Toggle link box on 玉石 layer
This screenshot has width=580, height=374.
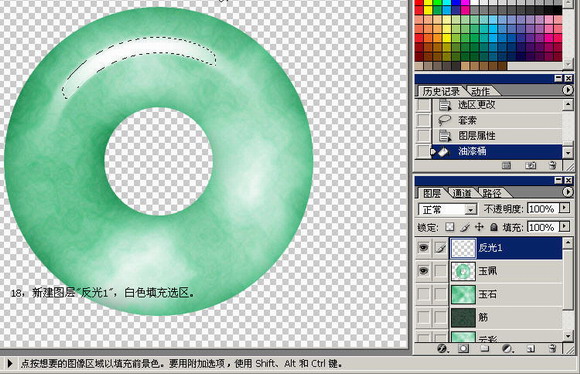click(x=440, y=294)
